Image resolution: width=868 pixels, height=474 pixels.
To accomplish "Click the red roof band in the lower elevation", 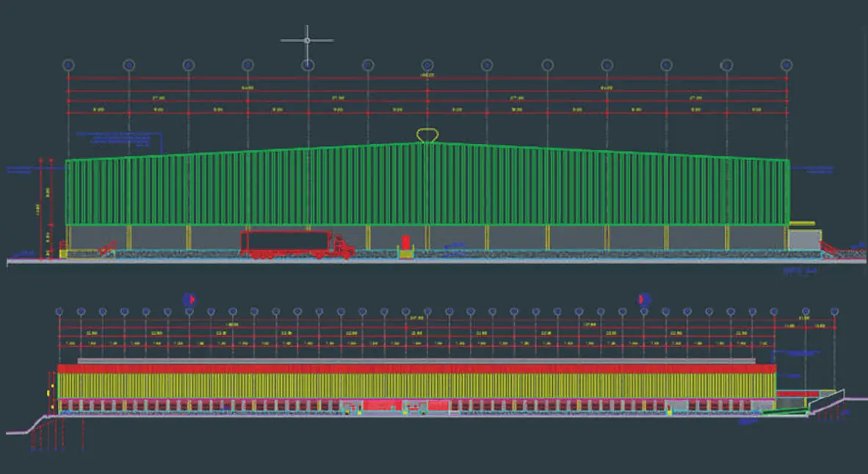I will [x=416, y=368].
